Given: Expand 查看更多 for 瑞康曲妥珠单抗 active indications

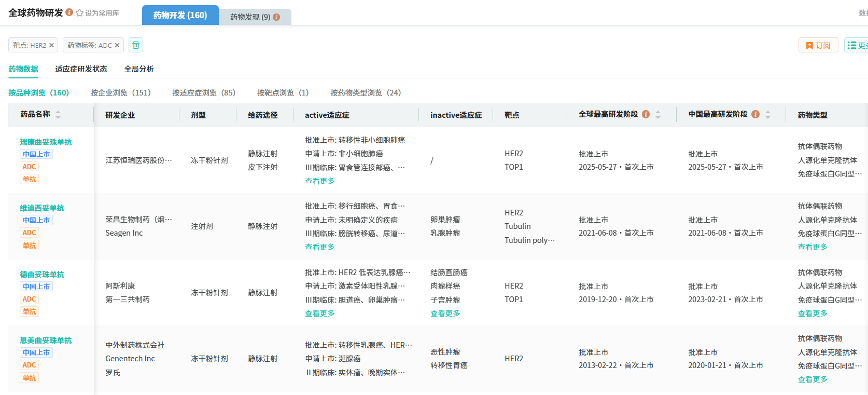Looking at the screenshot, I should tap(319, 181).
